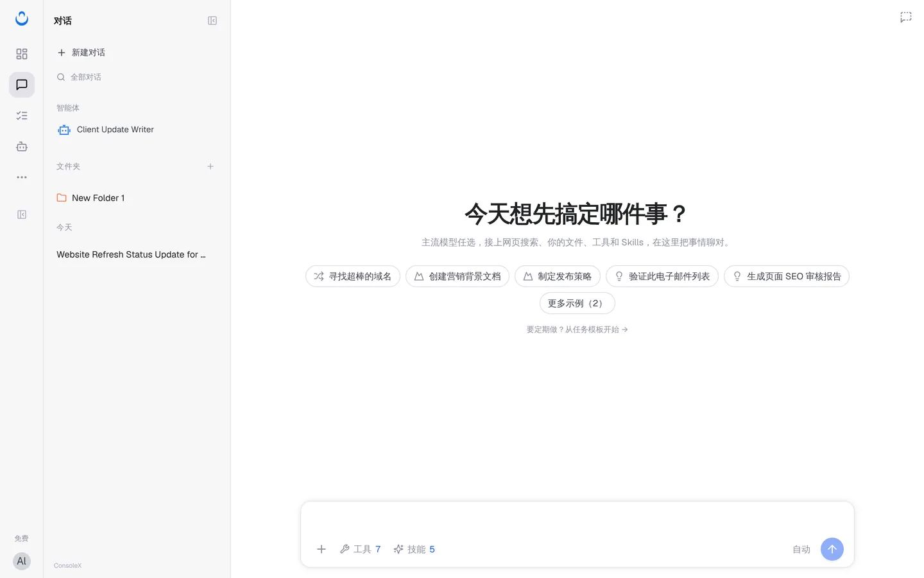The image size is (924, 578).
Task: Click the Client Update Writer robot icon
Action: 64,130
